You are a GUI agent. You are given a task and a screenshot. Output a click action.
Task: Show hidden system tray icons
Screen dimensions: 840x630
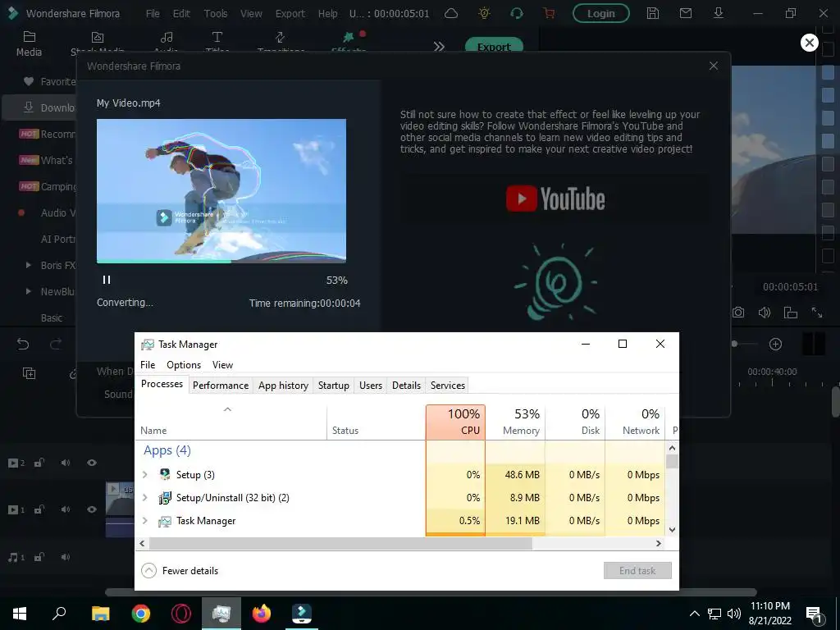[694, 614]
